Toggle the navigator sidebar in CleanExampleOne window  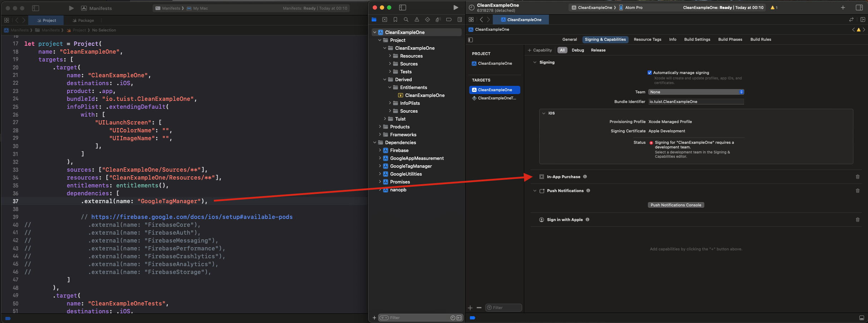pos(402,8)
